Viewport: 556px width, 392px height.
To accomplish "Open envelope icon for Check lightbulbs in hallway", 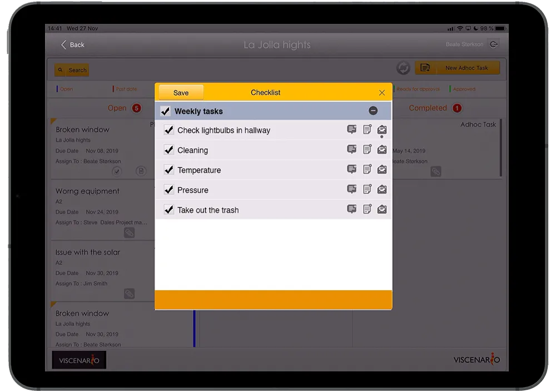I will (382, 129).
